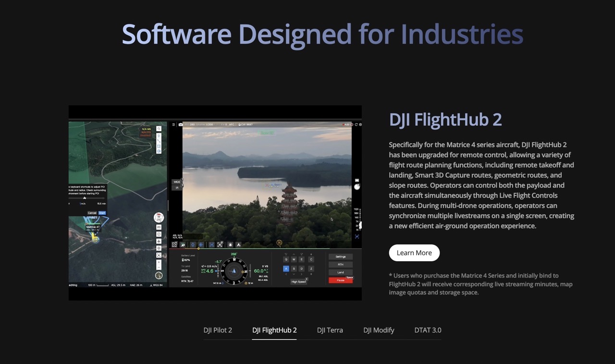Click the Z flight control key

click(311, 268)
